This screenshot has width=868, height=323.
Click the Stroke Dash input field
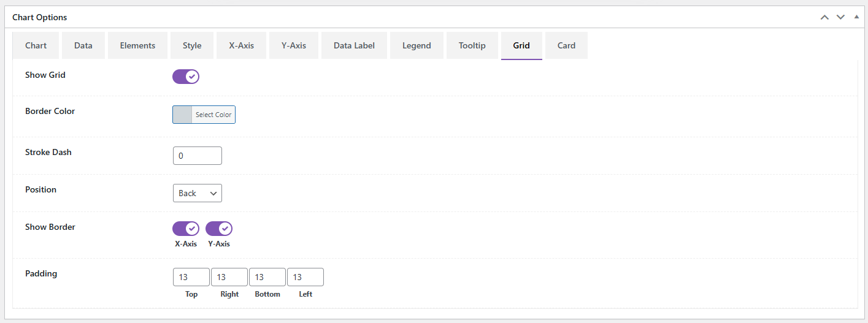(197, 156)
